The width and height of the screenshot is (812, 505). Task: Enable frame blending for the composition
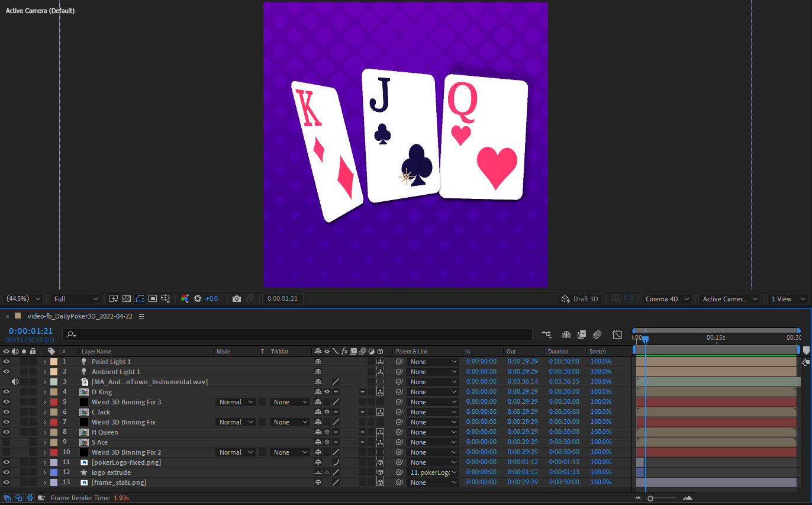582,334
